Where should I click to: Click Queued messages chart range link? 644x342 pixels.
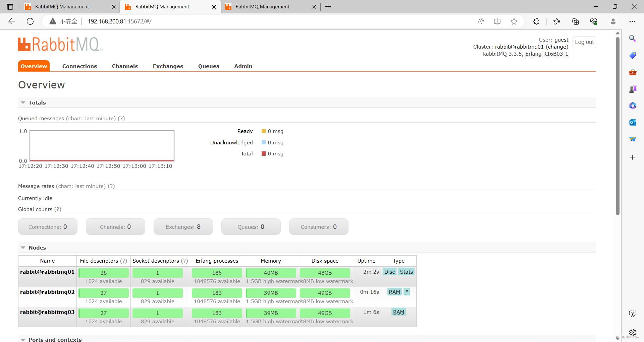tap(91, 119)
